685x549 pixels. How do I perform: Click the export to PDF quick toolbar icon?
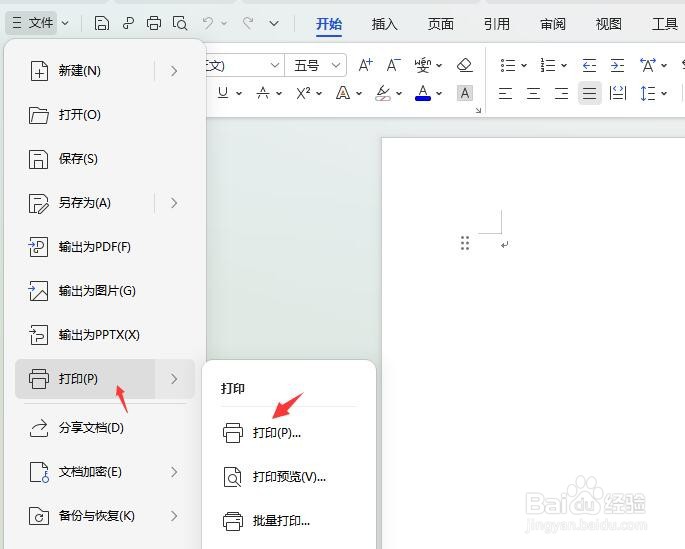coord(128,23)
